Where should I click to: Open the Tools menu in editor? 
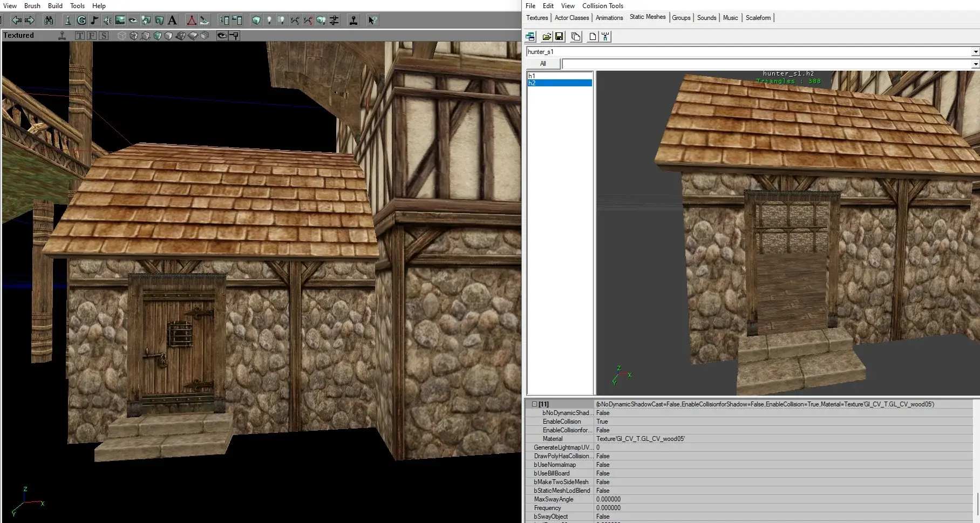tap(77, 5)
